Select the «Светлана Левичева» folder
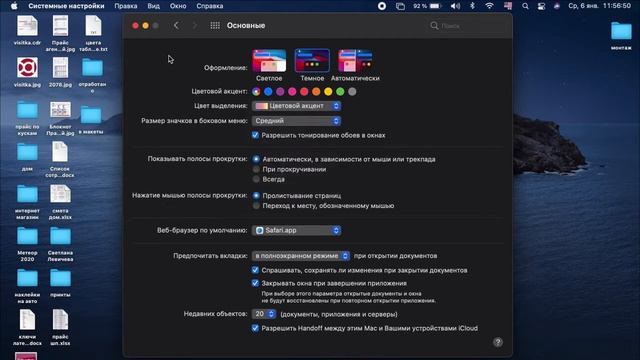 pos(60,244)
